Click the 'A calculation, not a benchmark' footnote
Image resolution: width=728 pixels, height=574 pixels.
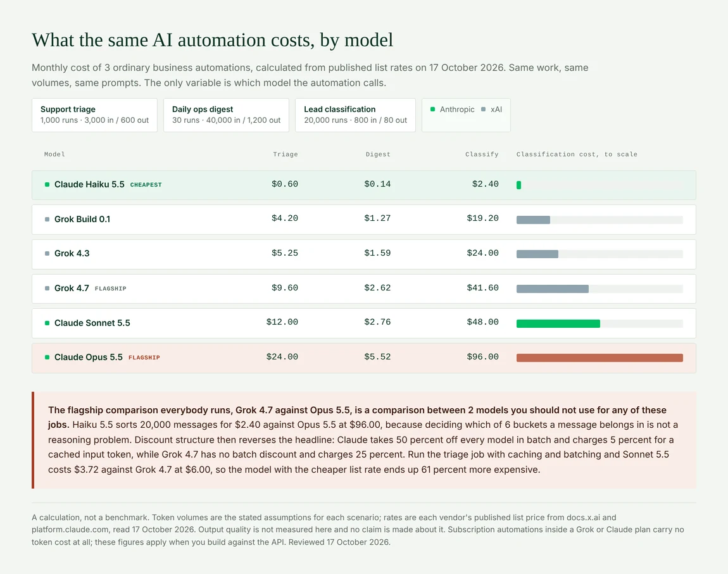click(x=358, y=530)
